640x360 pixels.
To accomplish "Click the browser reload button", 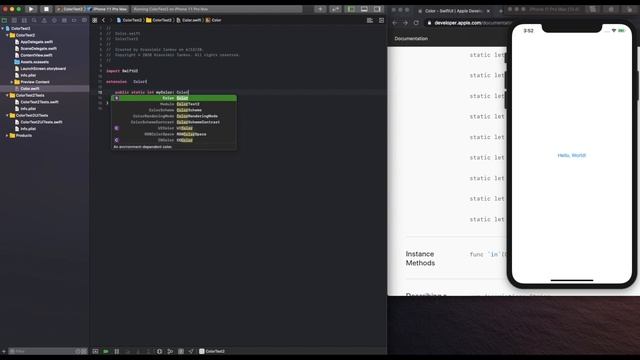I will 416,23.
